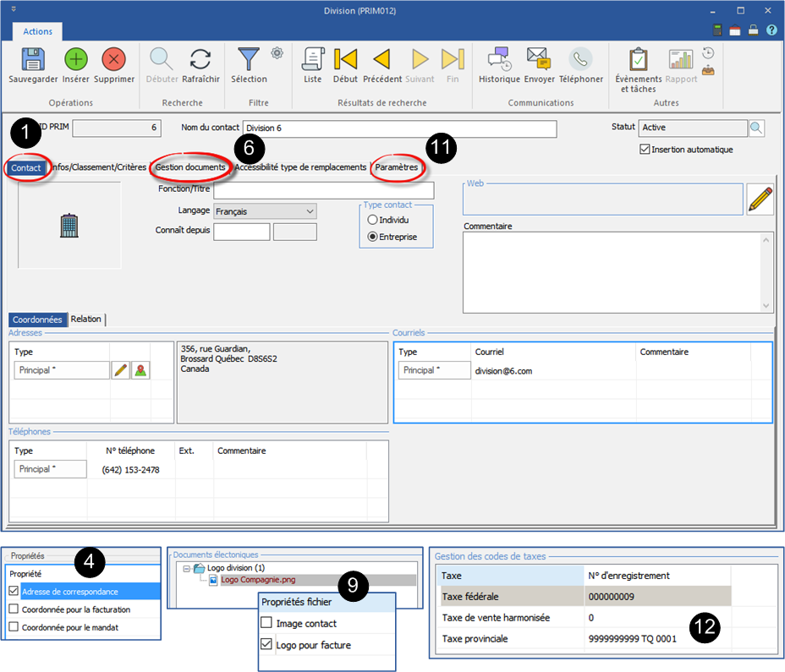
Task: Click the red Supprimer icon
Action: click(x=113, y=59)
